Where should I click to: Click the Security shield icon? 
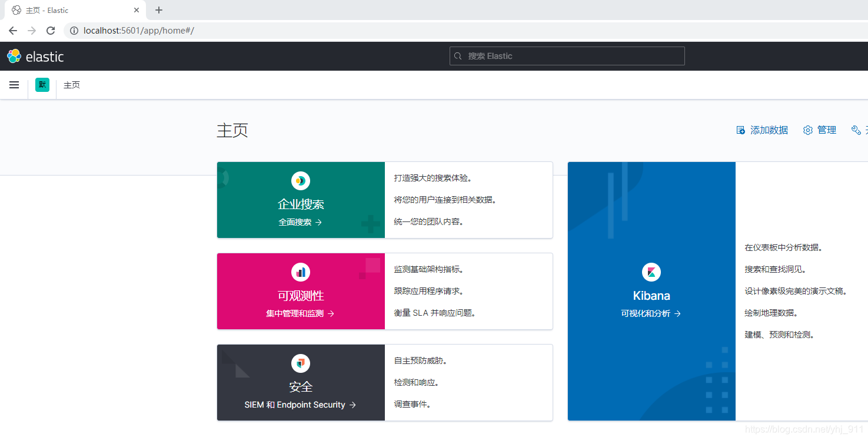(301, 363)
